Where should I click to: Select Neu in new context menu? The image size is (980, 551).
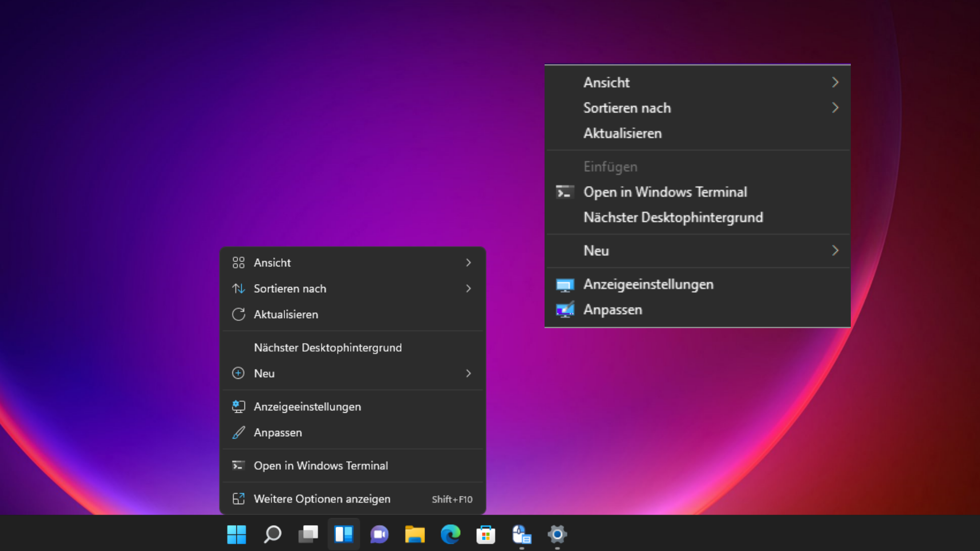(353, 373)
